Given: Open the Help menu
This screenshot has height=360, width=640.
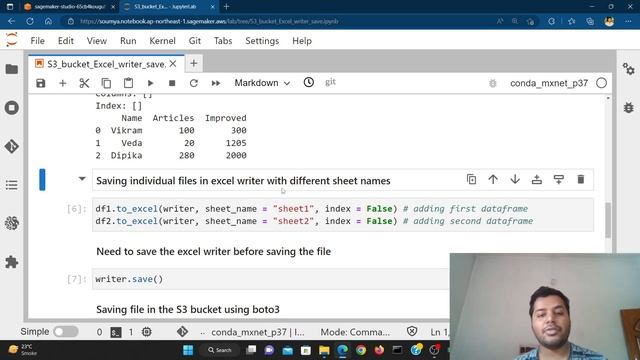Looking at the screenshot, I should (302, 41).
